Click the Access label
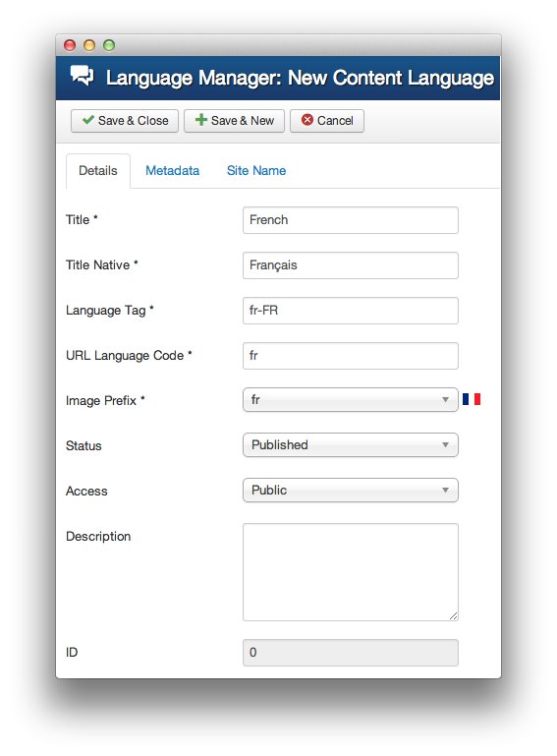 86,492
